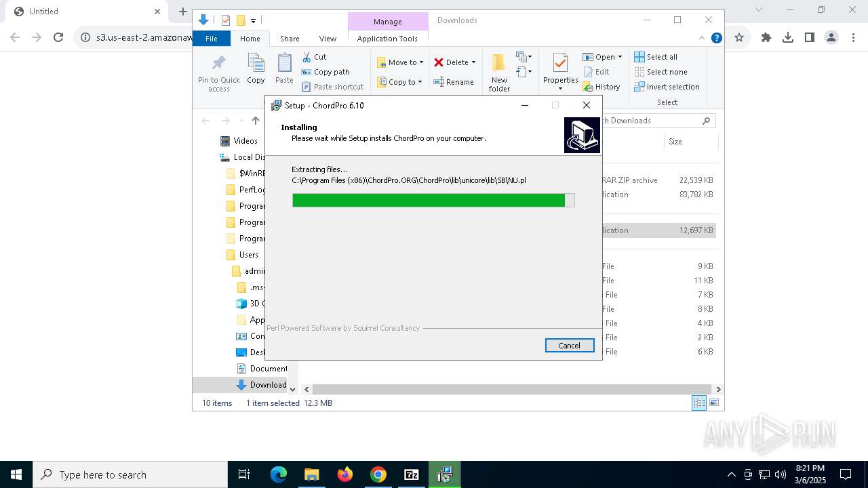Click Edit in the ribbon
The width and height of the screenshot is (868, 488).
pyautogui.click(x=596, y=72)
